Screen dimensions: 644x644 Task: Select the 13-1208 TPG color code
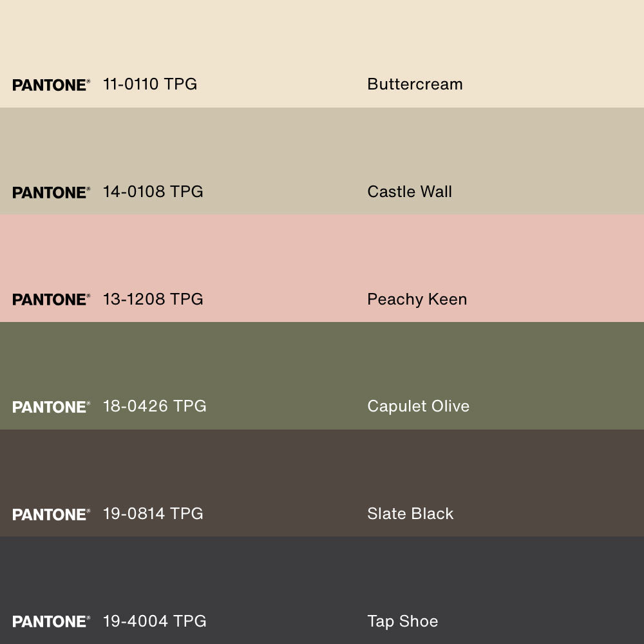(x=153, y=299)
